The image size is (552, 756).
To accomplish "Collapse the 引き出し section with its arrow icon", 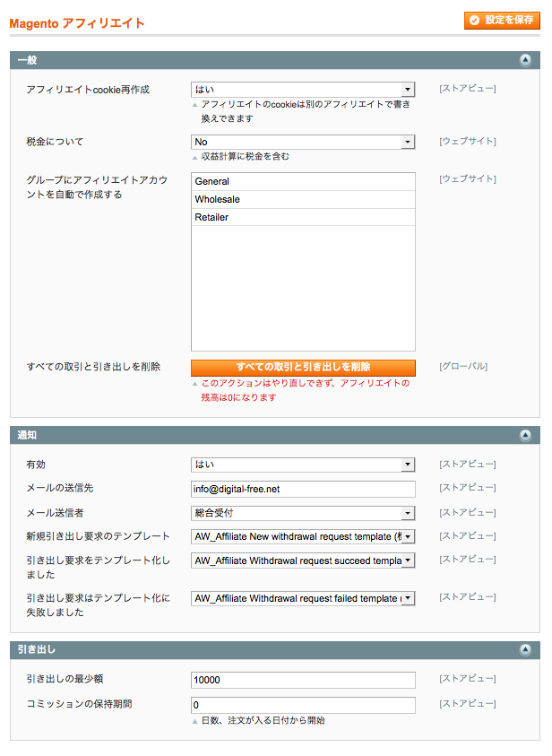I will point(526,649).
